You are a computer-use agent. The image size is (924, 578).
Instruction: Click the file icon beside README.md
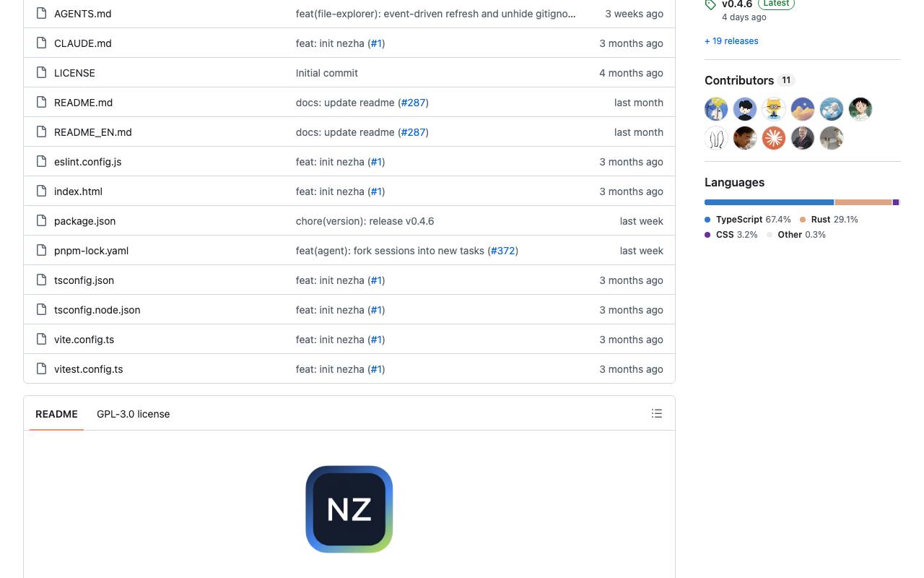[41, 103]
